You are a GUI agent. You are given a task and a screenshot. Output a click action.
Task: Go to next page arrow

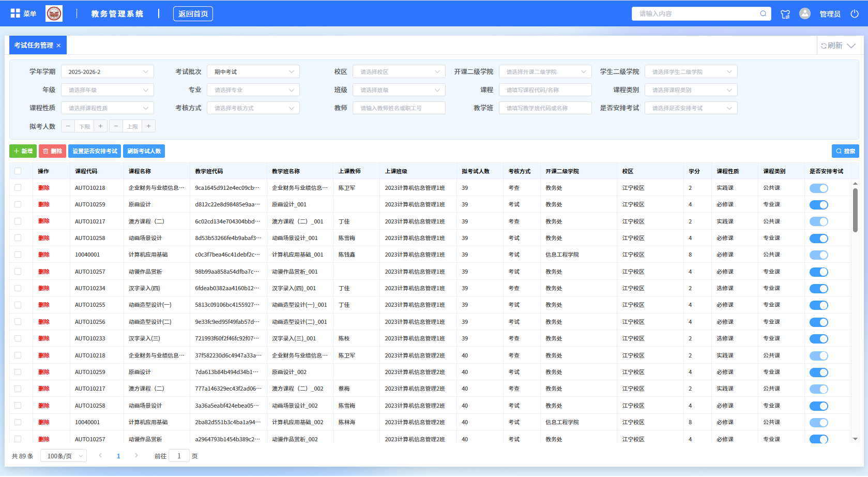[136, 456]
